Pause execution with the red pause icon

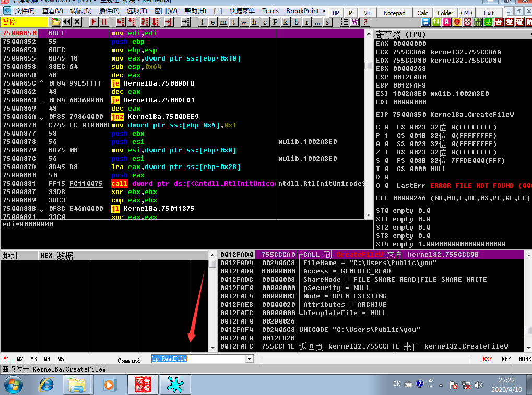click(104, 22)
